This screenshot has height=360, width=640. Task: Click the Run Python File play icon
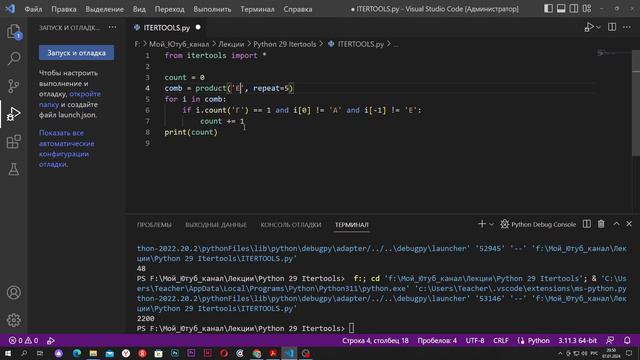588,27
